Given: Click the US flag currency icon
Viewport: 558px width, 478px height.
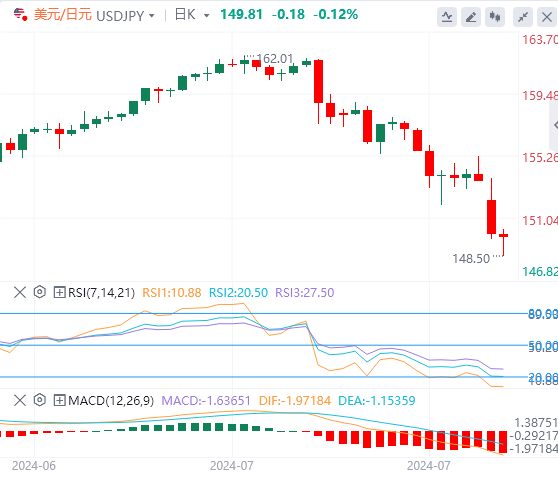Looking at the screenshot, I should [x=20, y=15].
